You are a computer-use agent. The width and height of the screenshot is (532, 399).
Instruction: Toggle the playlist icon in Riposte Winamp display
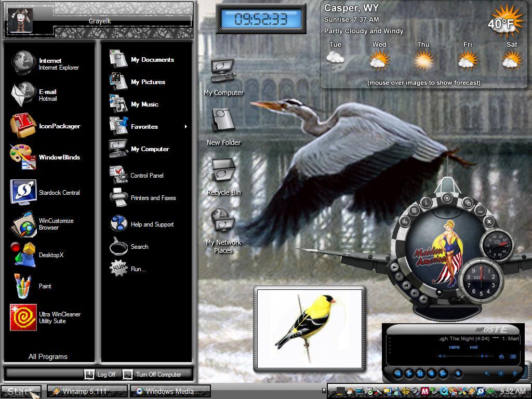point(513,356)
